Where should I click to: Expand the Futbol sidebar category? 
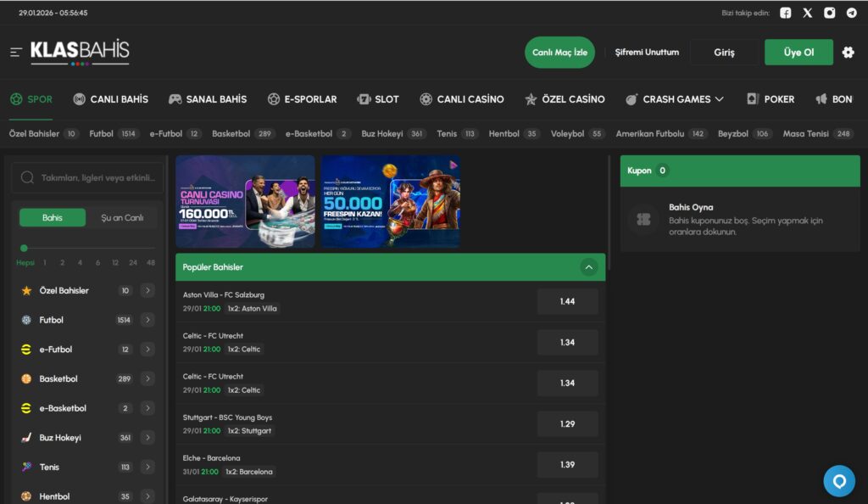coord(147,320)
